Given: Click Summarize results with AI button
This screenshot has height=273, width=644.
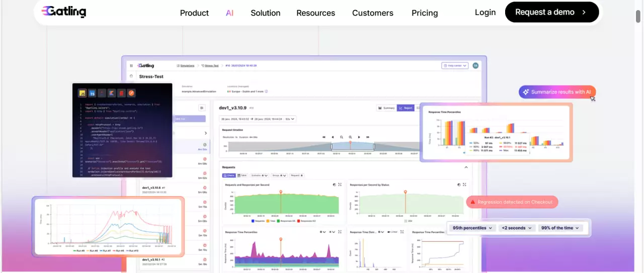Looking at the screenshot, I should pos(557,92).
